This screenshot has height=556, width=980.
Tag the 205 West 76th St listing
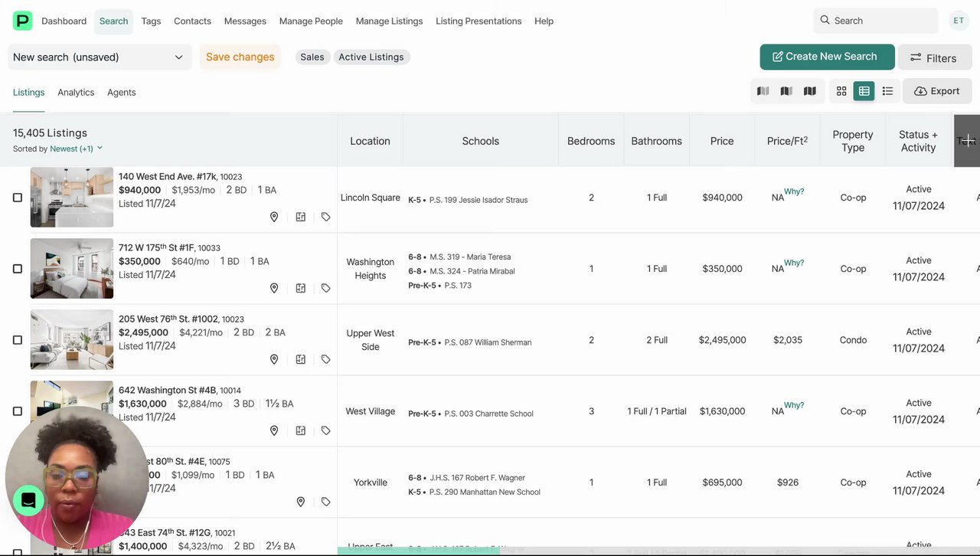pos(325,360)
